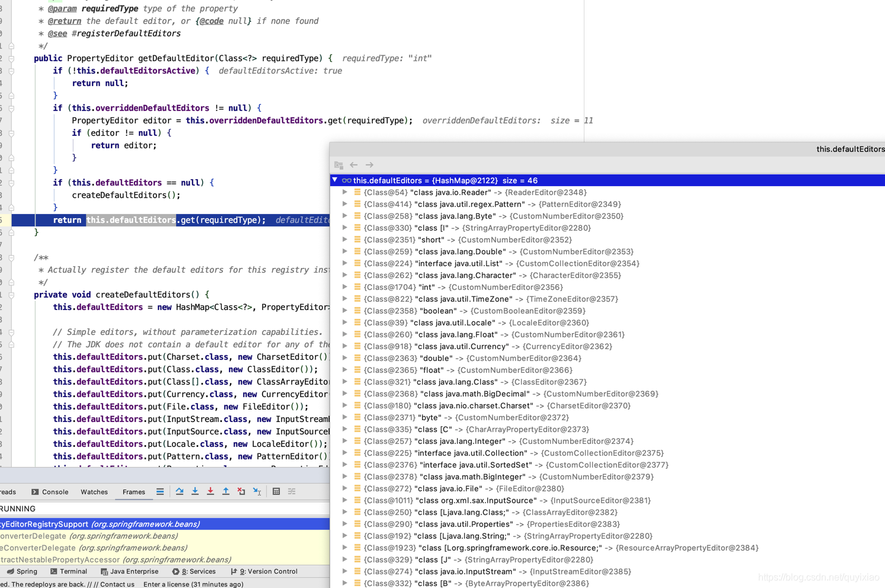885x588 pixels.
Task: Click the Step Into debugger icon
Action: [195, 491]
